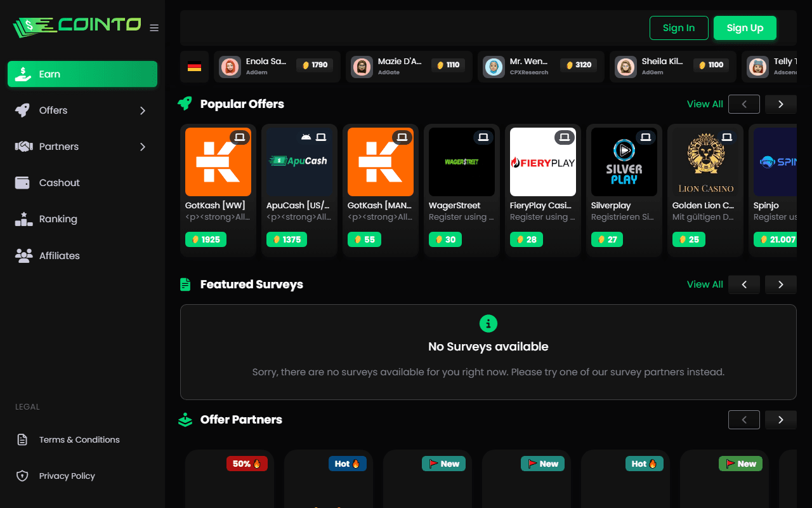Click Android icon on ApuCash card
Screen dimensions: 812x508
point(306,137)
